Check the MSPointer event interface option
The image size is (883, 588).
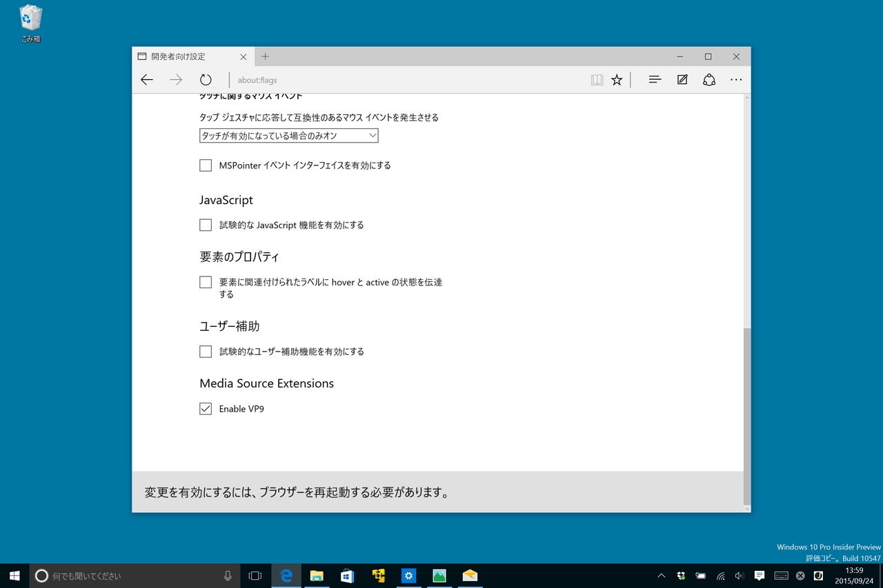click(205, 165)
